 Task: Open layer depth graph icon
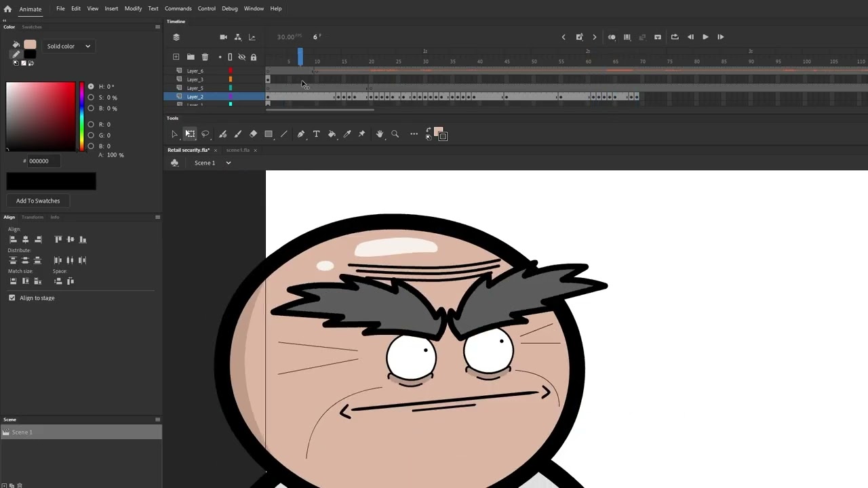[x=252, y=37]
